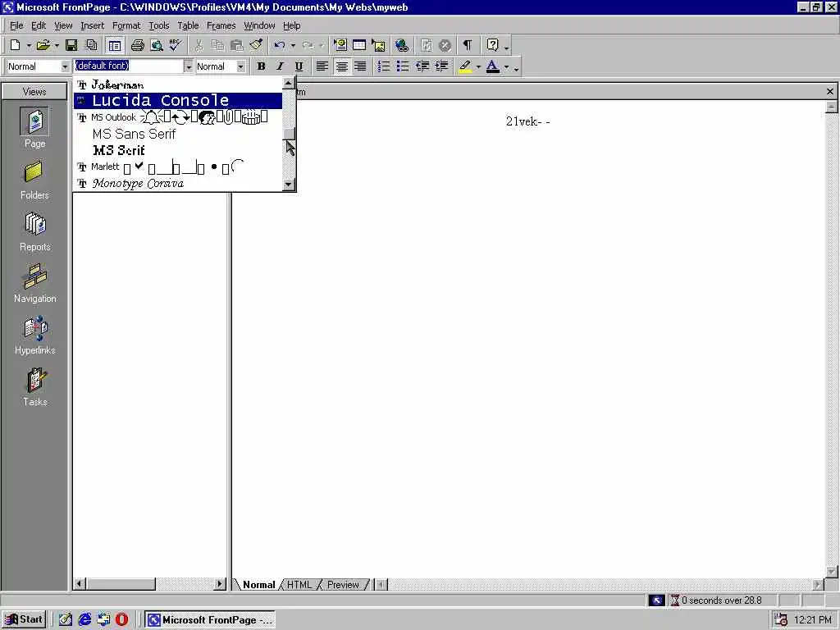Click the Insert Table icon
Screen dimensions: 840x630
click(359, 46)
